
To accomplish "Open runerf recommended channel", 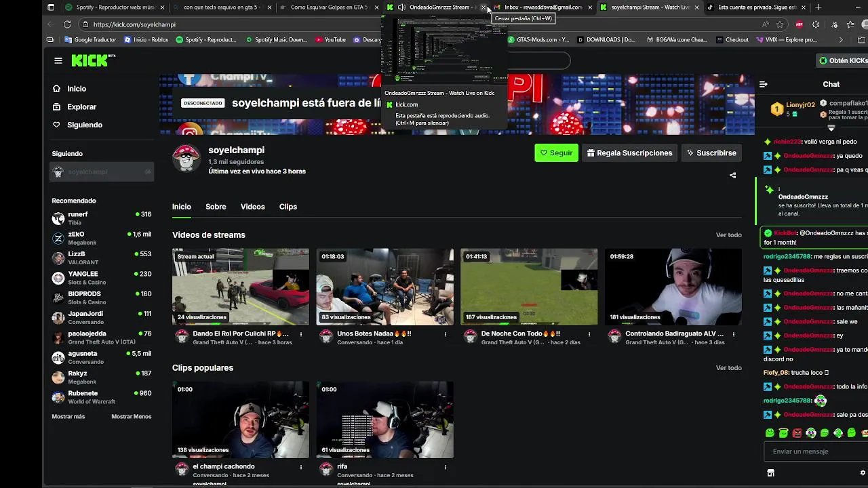I will (x=102, y=218).
